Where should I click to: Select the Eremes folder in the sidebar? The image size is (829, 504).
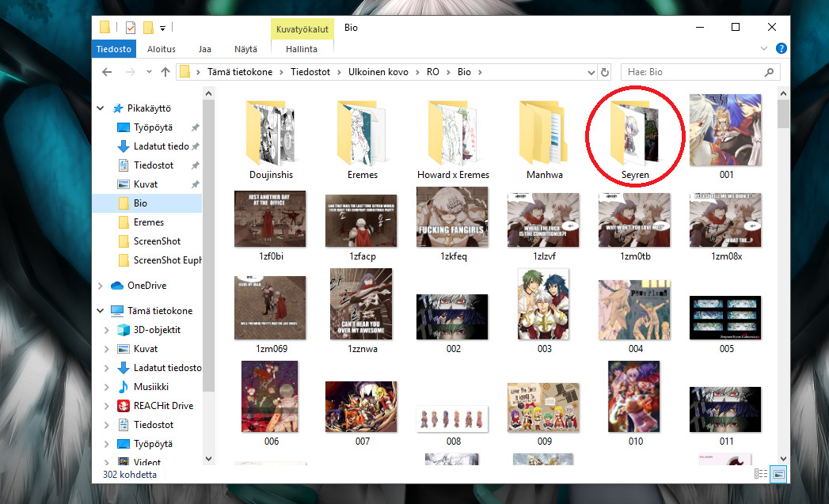point(147,222)
